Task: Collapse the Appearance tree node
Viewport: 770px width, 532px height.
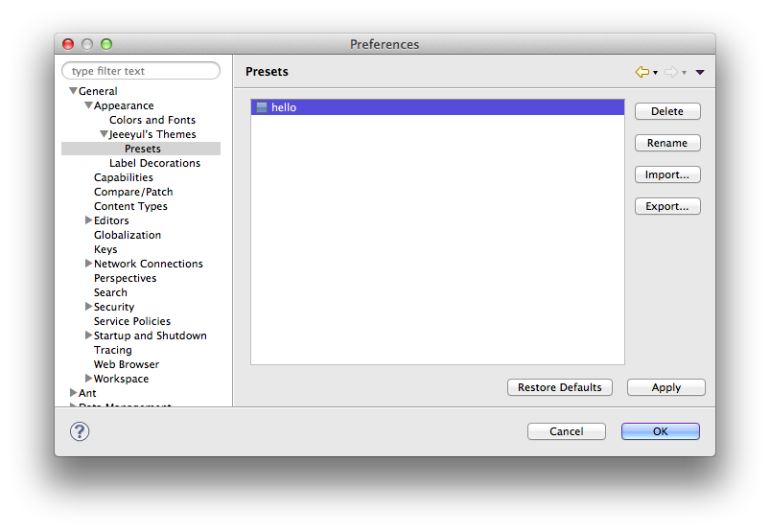Action: coord(88,105)
